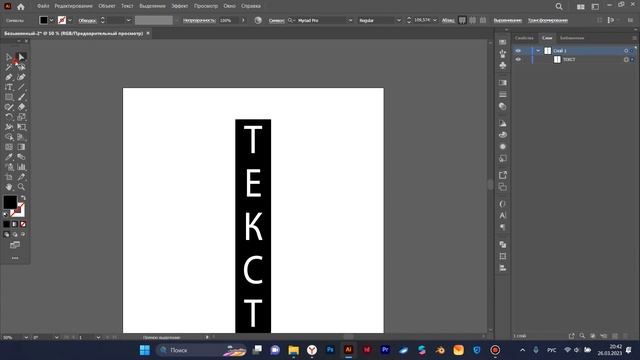Viewport: 640px width, 360px height.
Task: Open the Окно menu
Action: [x=229, y=6]
